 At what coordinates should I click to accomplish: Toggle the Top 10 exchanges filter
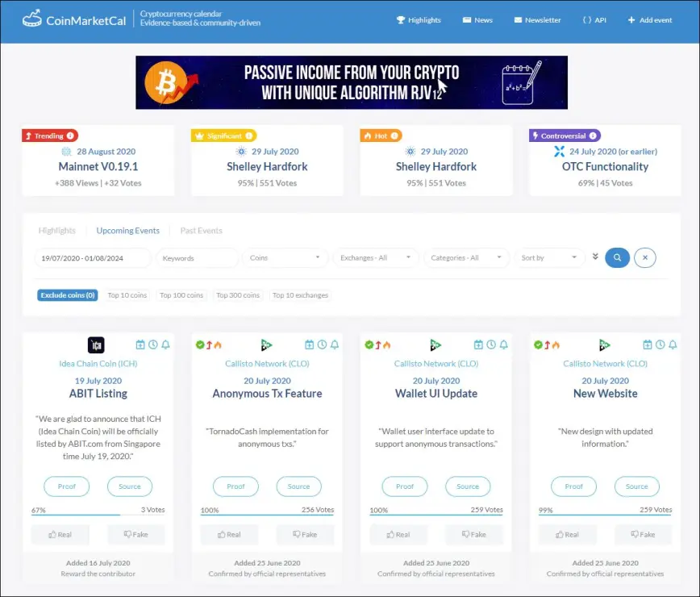(301, 295)
